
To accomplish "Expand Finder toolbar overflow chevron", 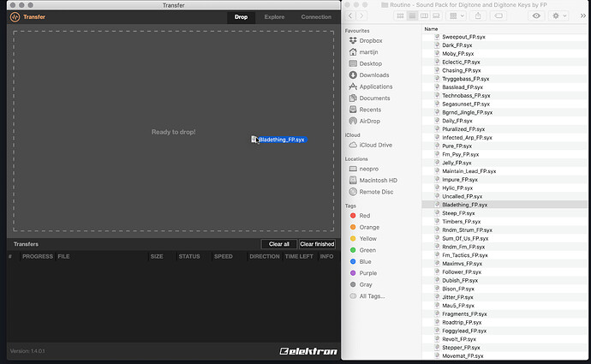I will (583, 15).
